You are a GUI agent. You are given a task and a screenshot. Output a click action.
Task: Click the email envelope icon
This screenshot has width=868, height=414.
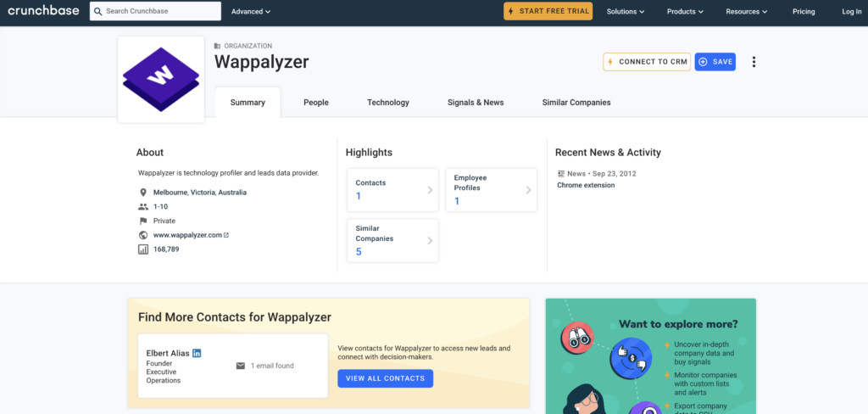point(240,366)
